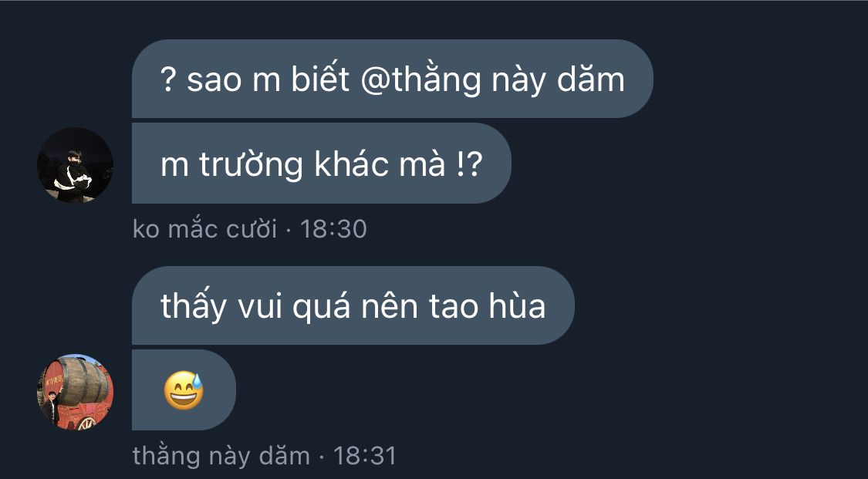Click the word 'hùa' in third message
The image size is (868, 479).
click(x=517, y=306)
